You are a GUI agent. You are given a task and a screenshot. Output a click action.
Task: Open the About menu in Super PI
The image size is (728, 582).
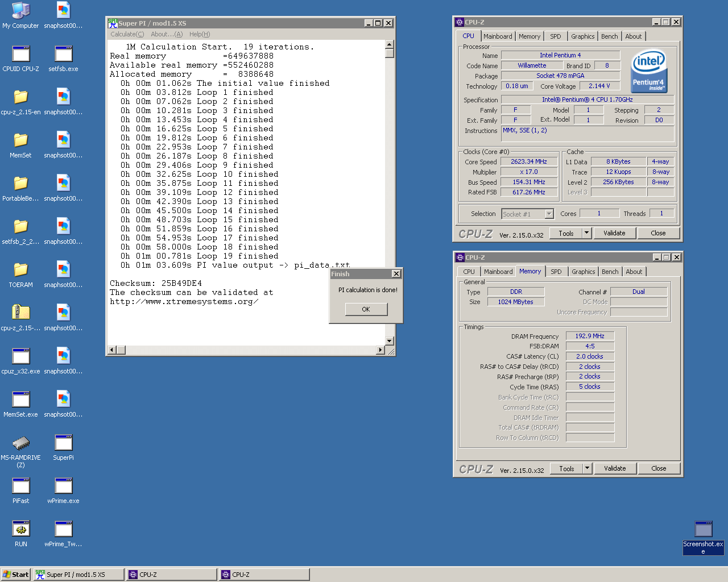167,34
